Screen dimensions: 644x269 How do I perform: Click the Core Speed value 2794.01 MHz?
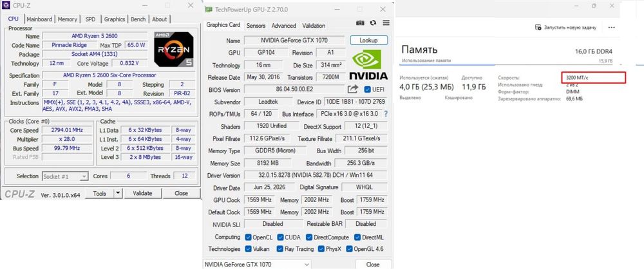pyautogui.click(x=67, y=130)
